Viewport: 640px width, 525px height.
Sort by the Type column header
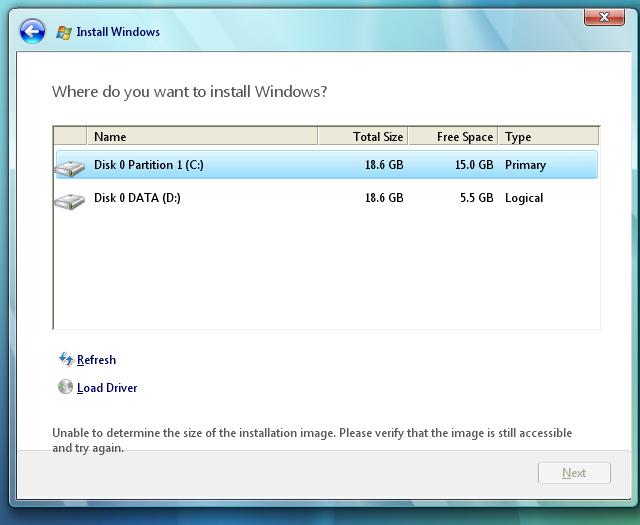(549, 136)
